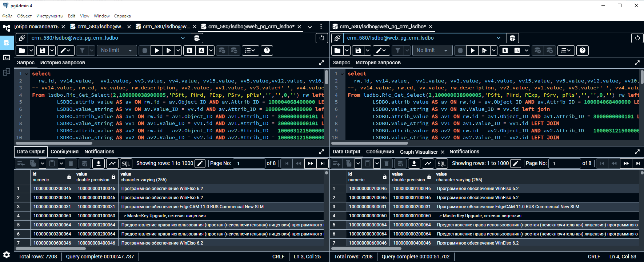
Task: Save file in the left query toolbar
Action: pyautogui.click(x=43, y=51)
